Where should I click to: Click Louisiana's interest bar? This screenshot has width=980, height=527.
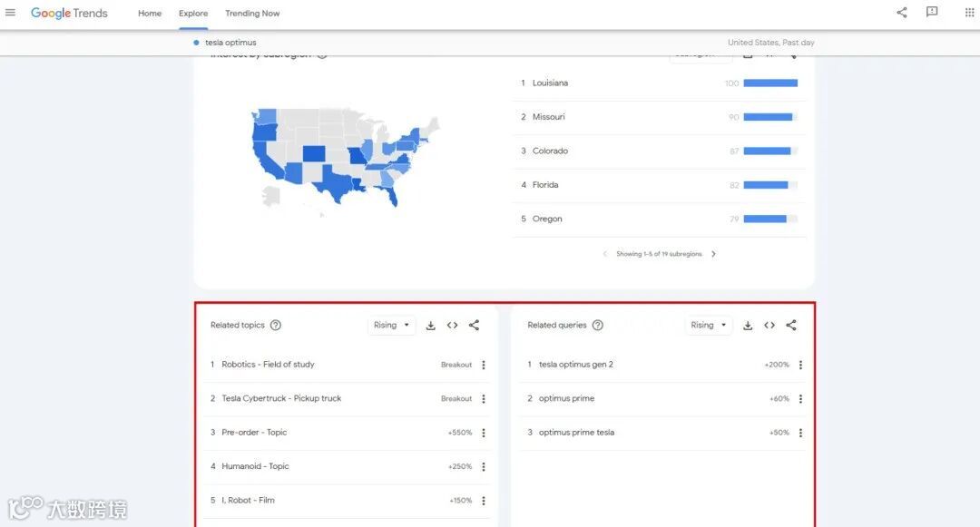[770, 83]
